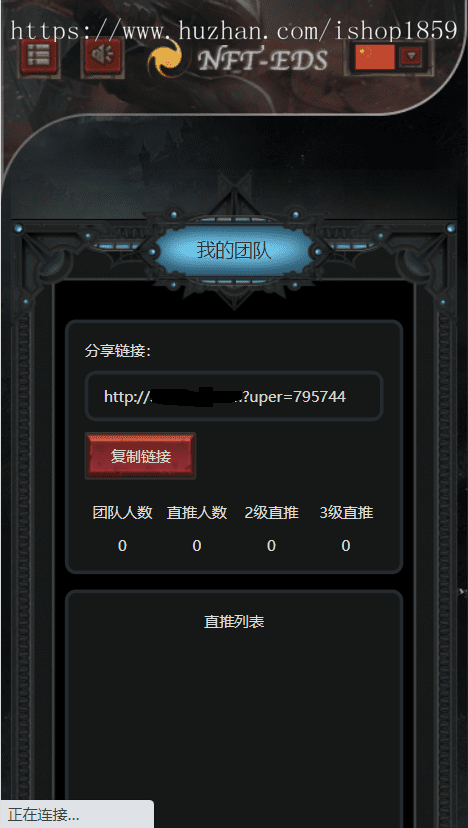Click the orange swirl logo icon
This screenshot has width=468, height=828.
point(164,61)
